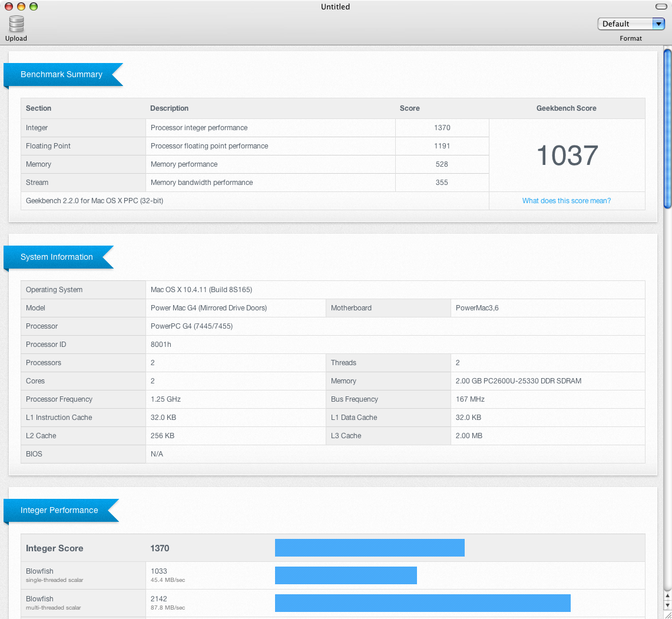This screenshot has height=619, width=672.
Task: Open the 'What does this score mean?' link
Action: click(x=566, y=201)
